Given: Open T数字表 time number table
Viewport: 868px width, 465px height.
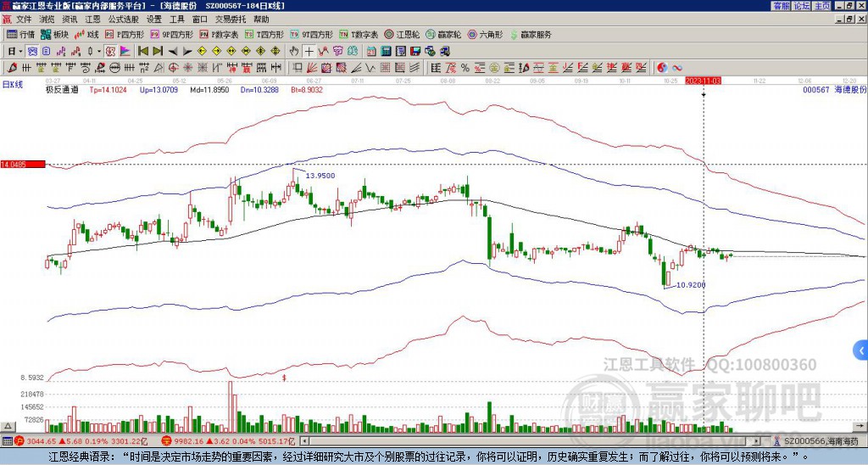Looking at the screenshot, I should click(x=359, y=34).
